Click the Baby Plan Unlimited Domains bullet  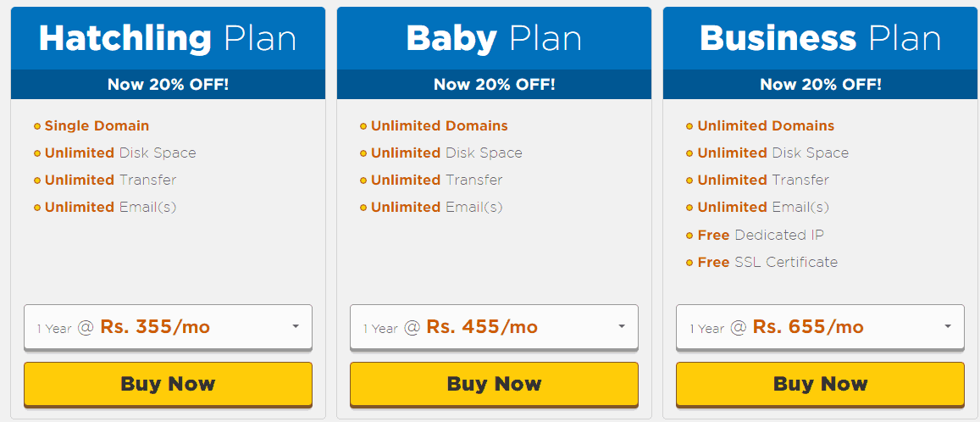(x=363, y=126)
